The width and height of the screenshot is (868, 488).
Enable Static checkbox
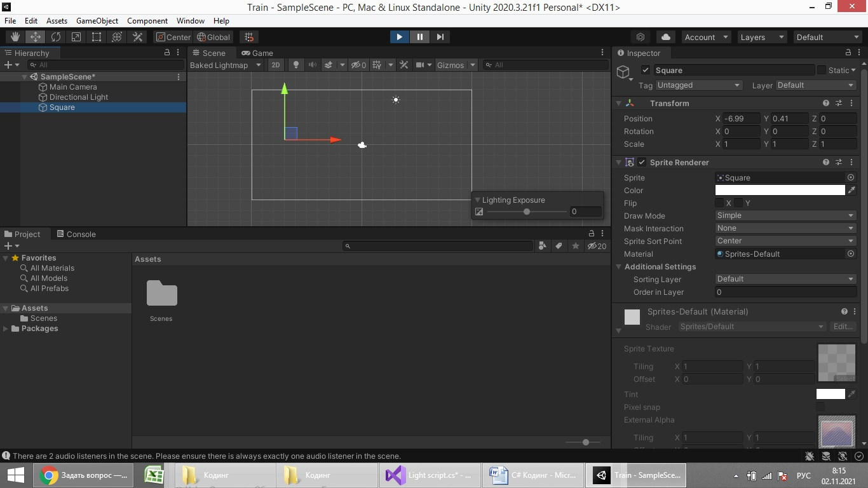click(x=822, y=70)
